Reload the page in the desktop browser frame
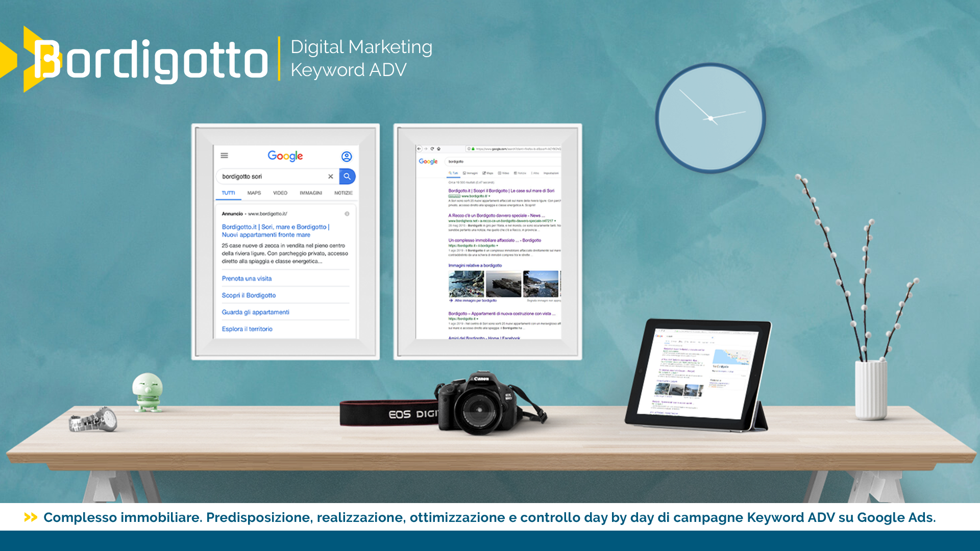980x551 pixels. (432, 149)
